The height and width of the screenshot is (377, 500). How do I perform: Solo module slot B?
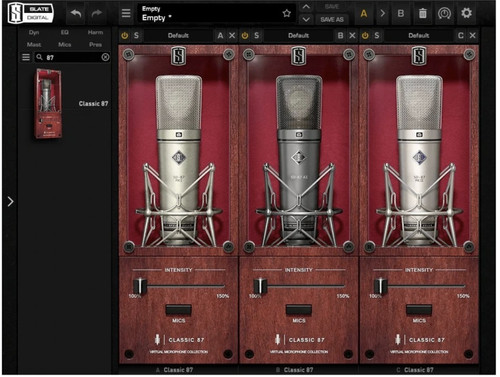257,35
